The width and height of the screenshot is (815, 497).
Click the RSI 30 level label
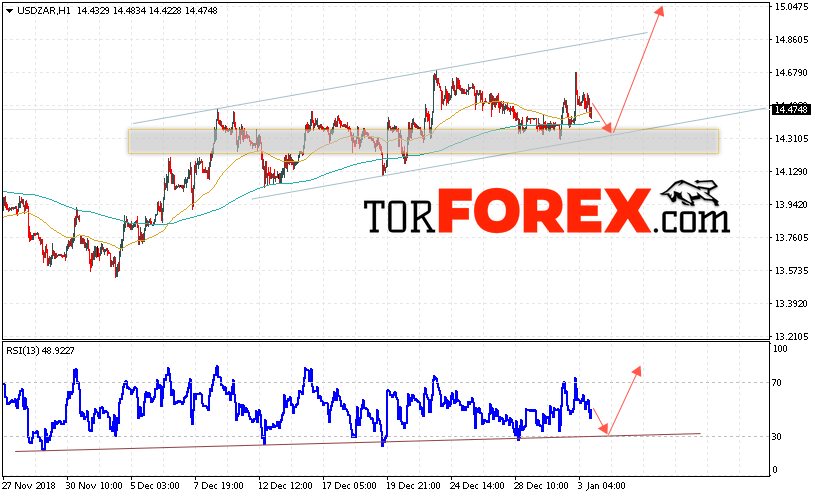point(777,437)
